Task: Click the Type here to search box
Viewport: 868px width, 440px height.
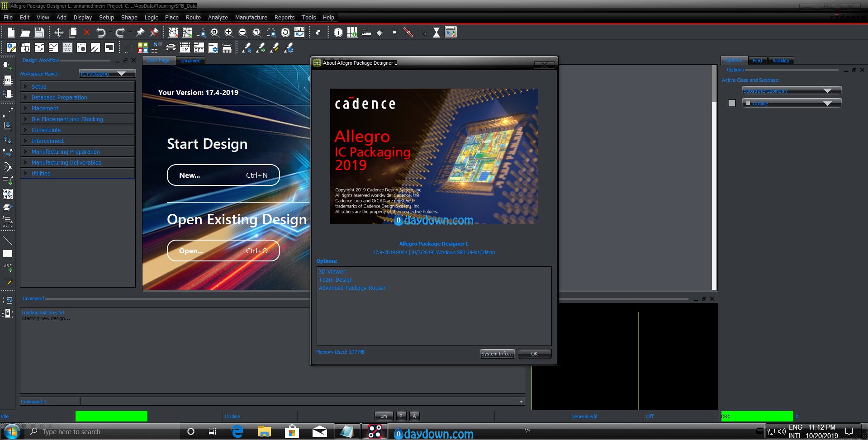Action: click(x=102, y=432)
